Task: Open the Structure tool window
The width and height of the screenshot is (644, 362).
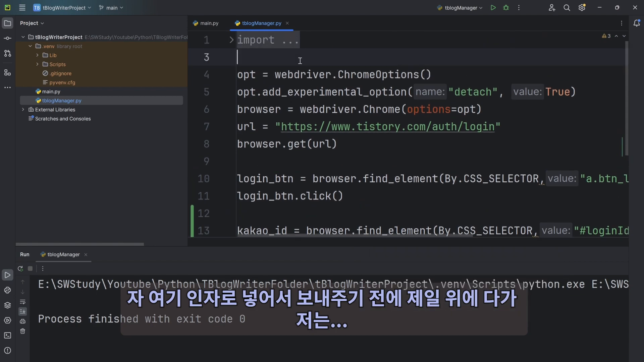Action: 7,72
